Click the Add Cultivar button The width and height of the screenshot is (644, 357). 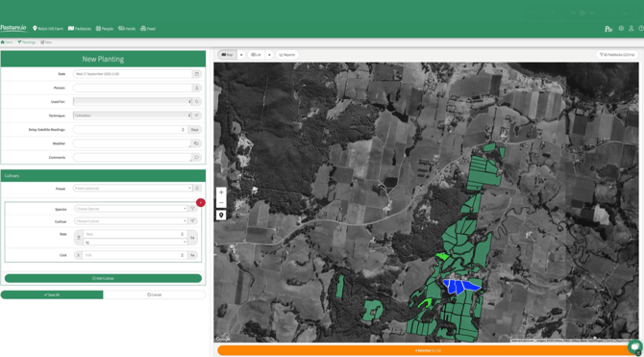103,278
